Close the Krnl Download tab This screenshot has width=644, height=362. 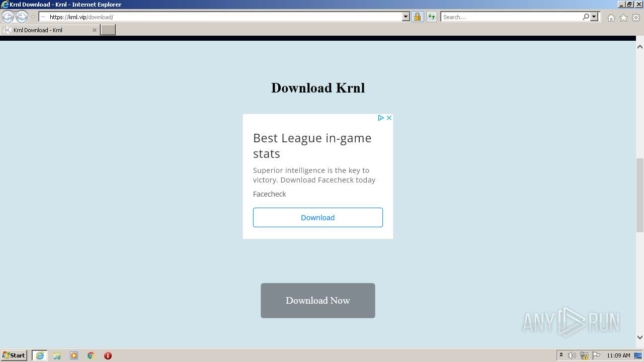(x=94, y=30)
